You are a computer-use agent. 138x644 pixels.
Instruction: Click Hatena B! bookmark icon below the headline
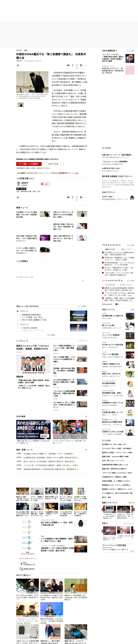tap(81, 65)
